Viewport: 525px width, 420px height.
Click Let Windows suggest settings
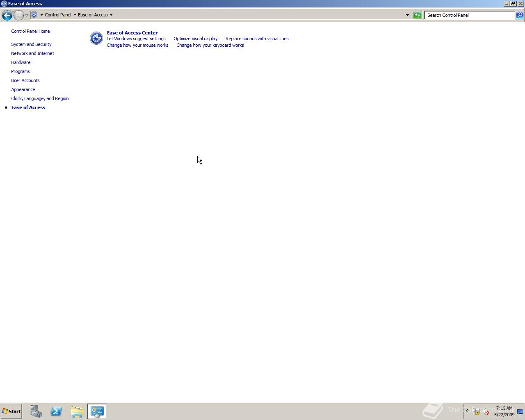136,39
